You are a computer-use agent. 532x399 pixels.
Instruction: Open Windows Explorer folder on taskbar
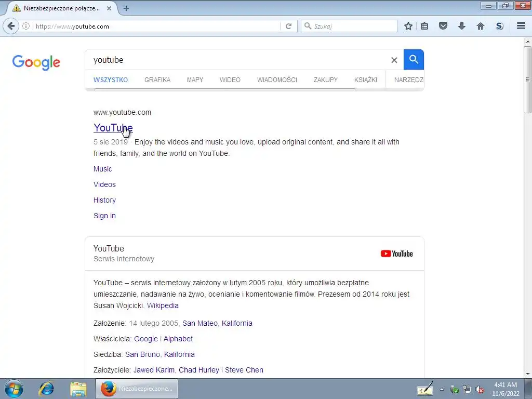[x=78, y=389]
